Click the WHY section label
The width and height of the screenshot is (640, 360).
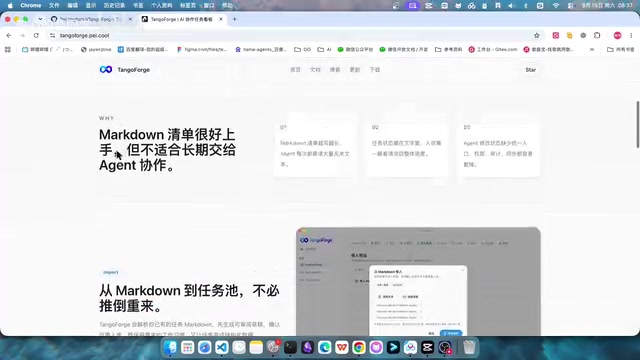(106, 118)
